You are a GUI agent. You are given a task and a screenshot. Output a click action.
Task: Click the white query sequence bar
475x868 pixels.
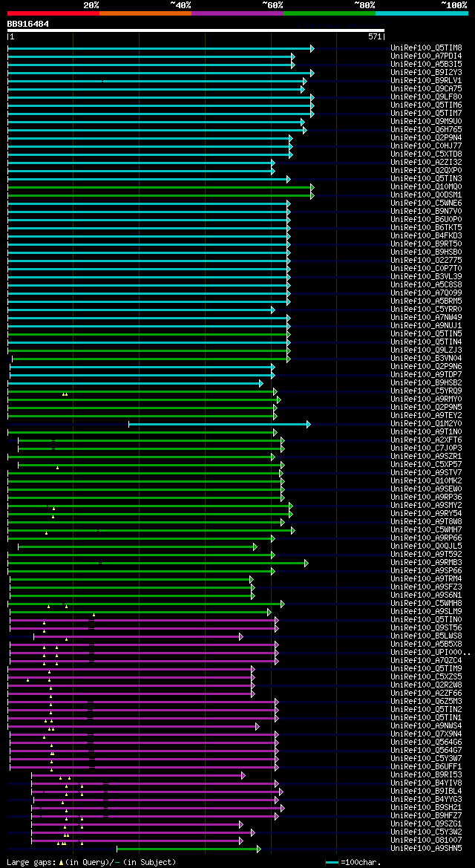point(195,30)
